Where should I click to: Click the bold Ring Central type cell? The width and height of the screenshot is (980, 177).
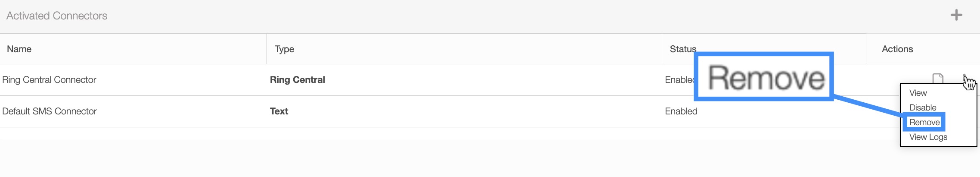[x=298, y=80]
